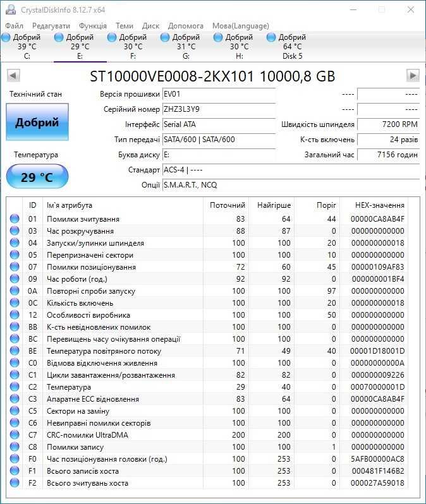The width and height of the screenshot is (426, 504).
Task: Click the power on count 24 разів
Action: (x=388, y=140)
